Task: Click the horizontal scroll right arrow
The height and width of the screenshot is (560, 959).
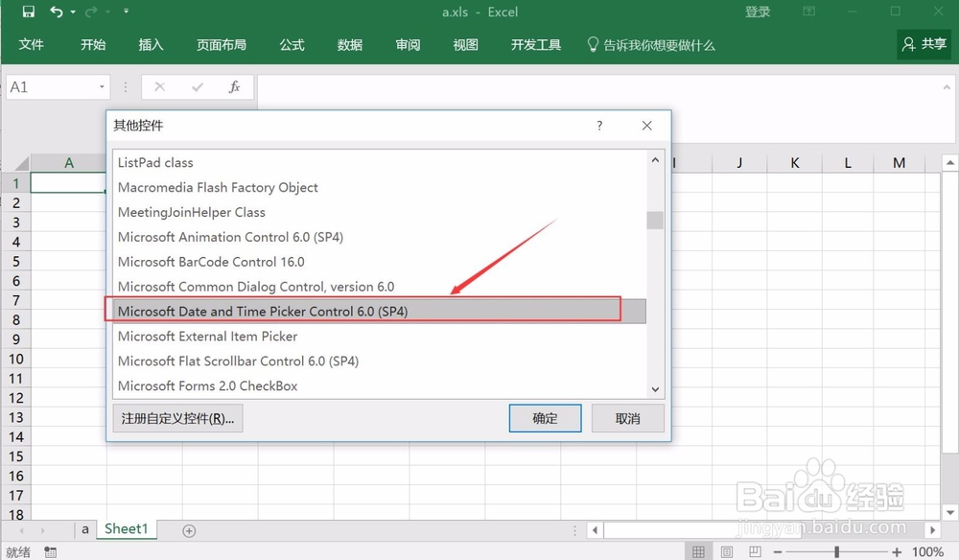Action: click(933, 530)
